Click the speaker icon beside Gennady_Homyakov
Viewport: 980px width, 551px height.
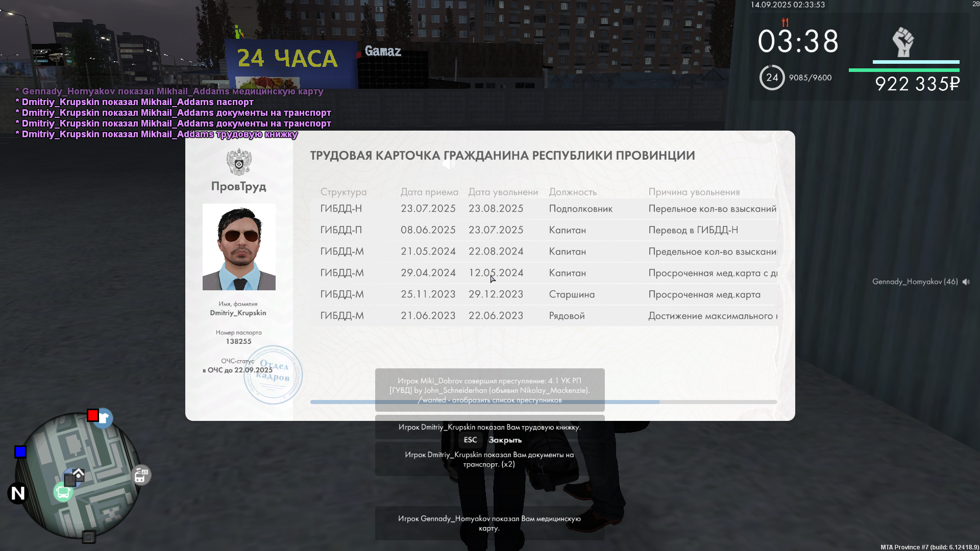click(x=966, y=282)
